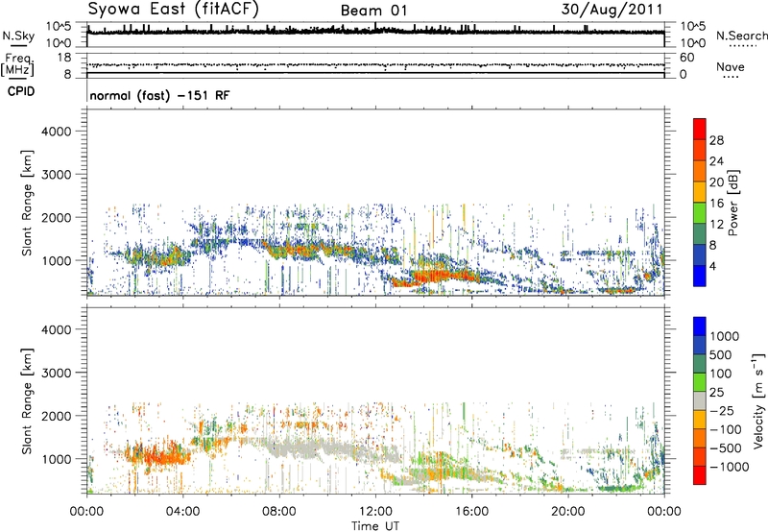This screenshot has width=768, height=532.
Task: Click the '08:00' time axis label
Action: [x=279, y=512]
